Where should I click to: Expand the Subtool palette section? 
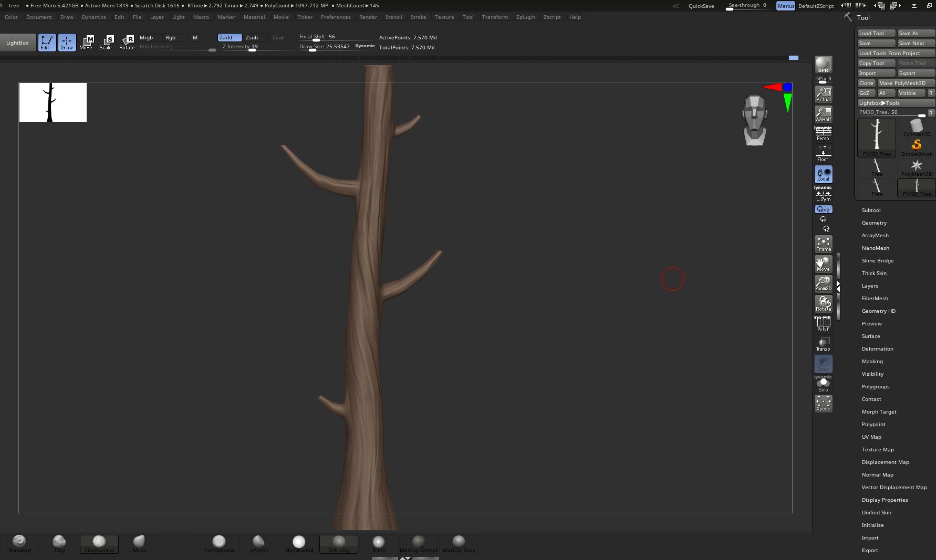click(871, 210)
